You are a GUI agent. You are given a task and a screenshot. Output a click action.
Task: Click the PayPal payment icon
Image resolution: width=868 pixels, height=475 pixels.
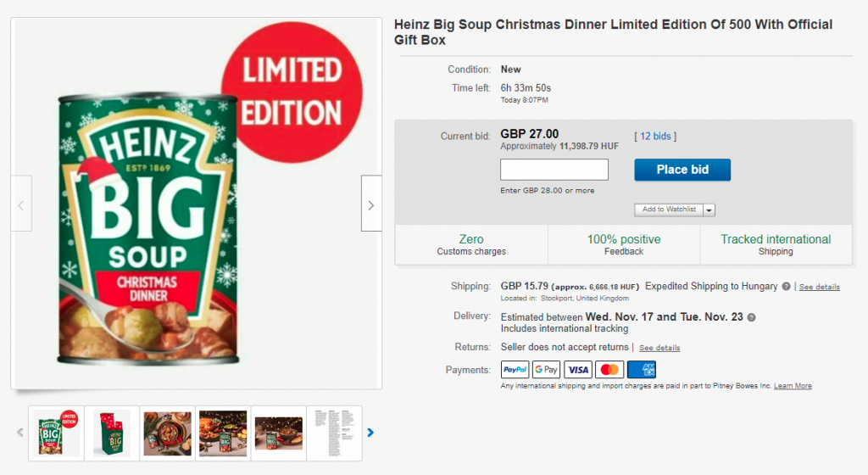tap(515, 370)
